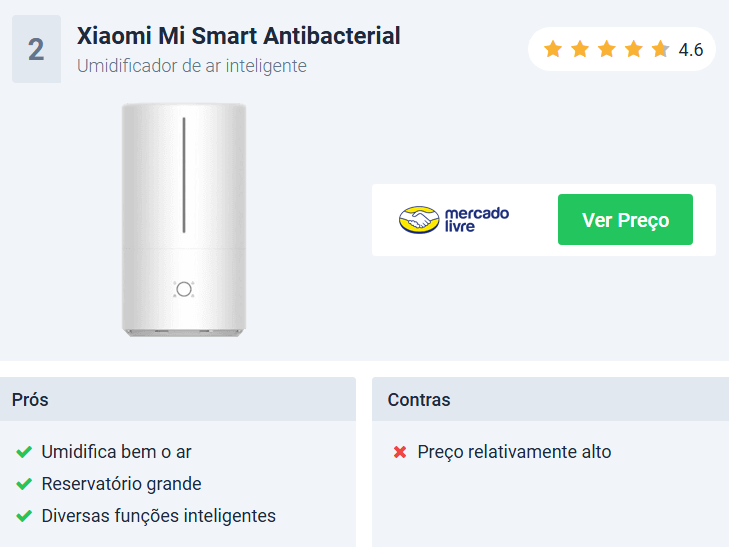The width and height of the screenshot is (729, 547).
Task: Click the half-filled fifth rating star
Action: pyautogui.click(x=660, y=49)
